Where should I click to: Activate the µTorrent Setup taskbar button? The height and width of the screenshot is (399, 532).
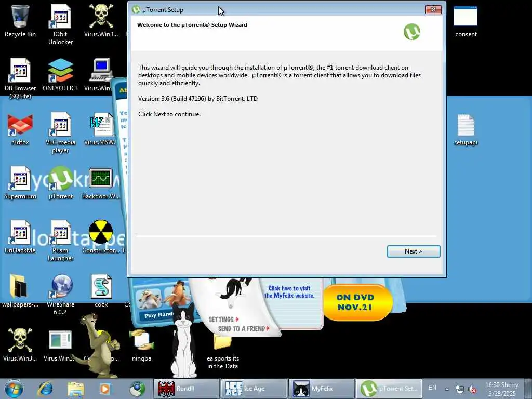click(389, 389)
